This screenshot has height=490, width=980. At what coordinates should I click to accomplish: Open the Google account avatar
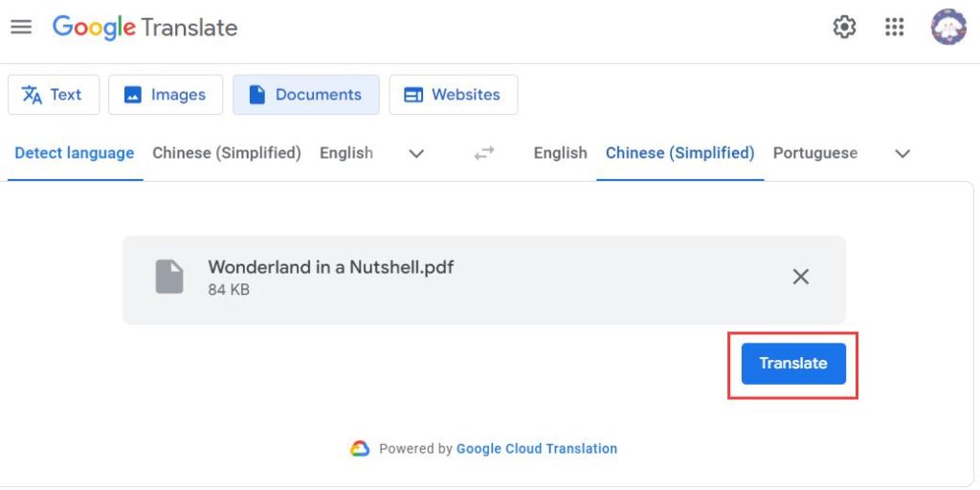tap(948, 27)
